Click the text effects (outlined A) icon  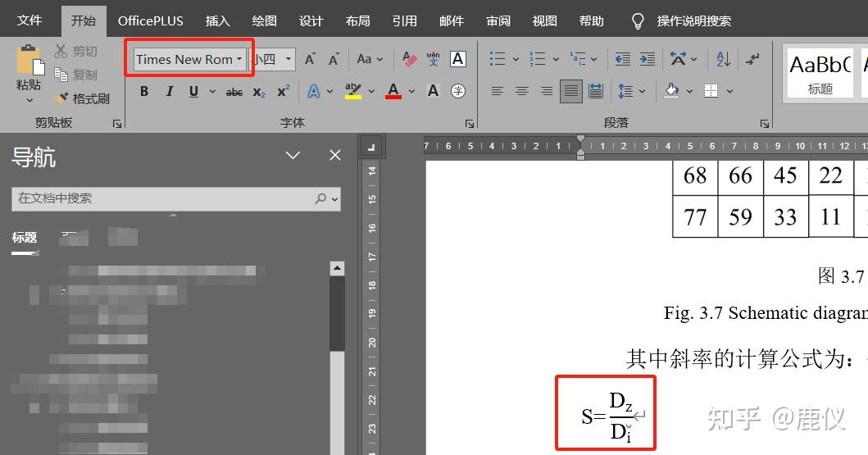pos(313,91)
